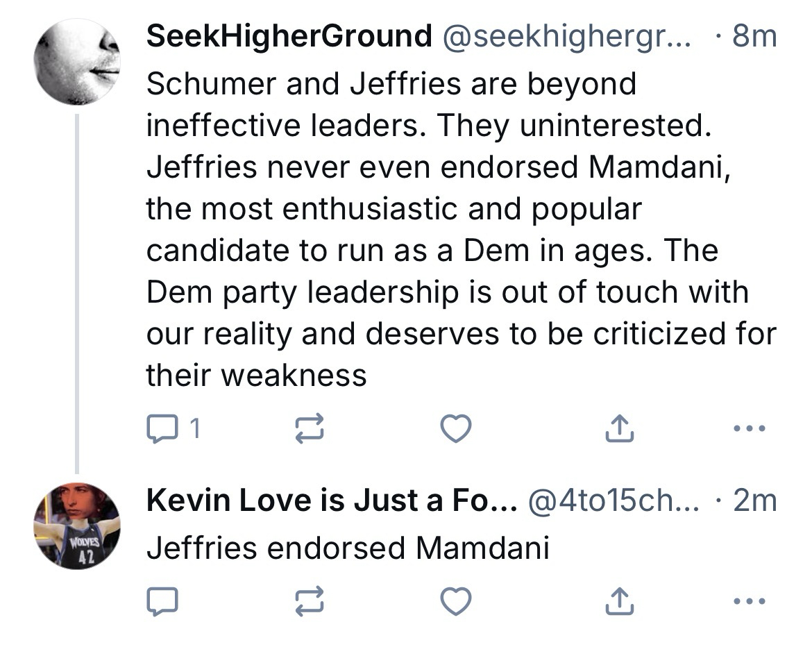
Task: Click the 8m timestamp
Action: point(754,36)
